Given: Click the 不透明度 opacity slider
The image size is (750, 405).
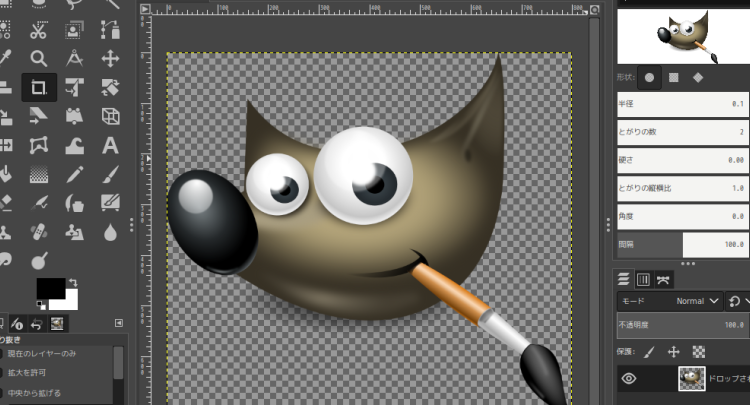Looking at the screenshot, I should pos(680,325).
